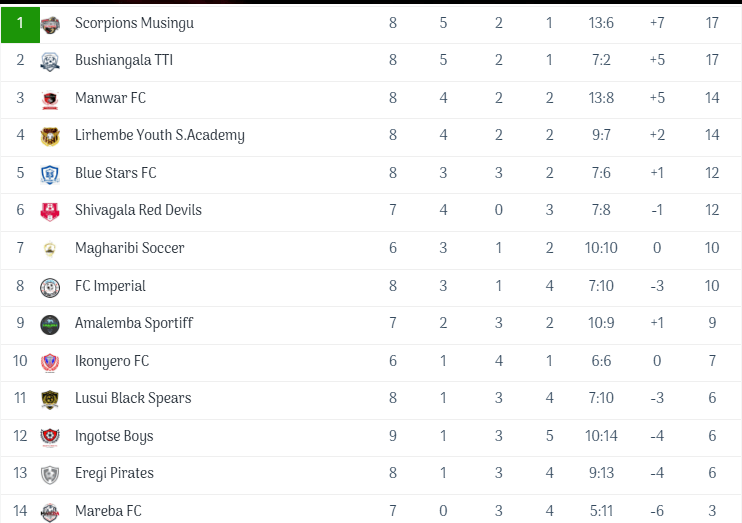742x523 pixels.
Task: Click the FC Imperial team badge
Action: click(x=50, y=286)
